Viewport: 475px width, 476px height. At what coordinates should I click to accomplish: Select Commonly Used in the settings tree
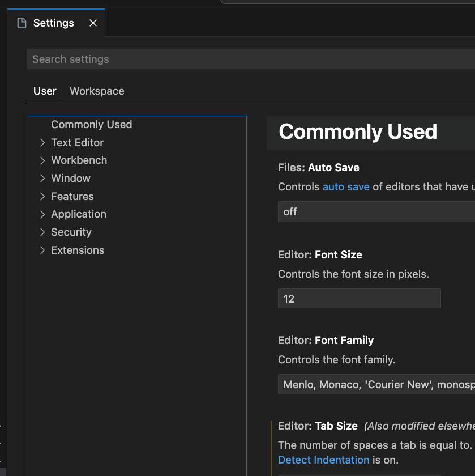[x=91, y=125]
